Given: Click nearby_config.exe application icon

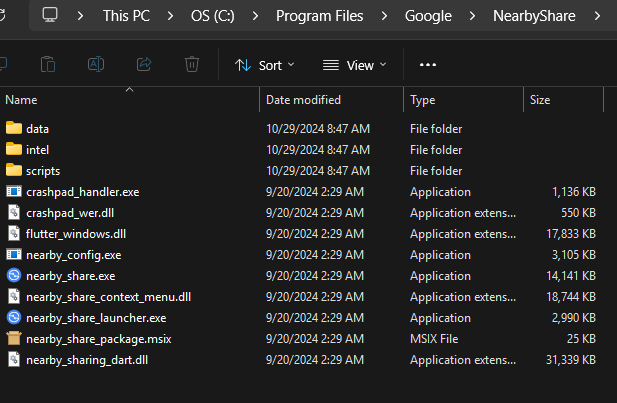Looking at the screenshot, I should [14, 255].
